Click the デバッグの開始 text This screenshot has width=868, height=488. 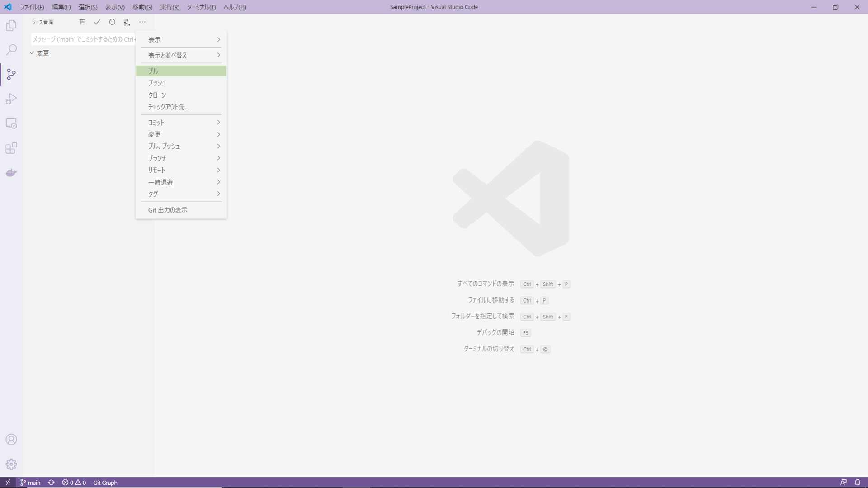coord(495,332)
